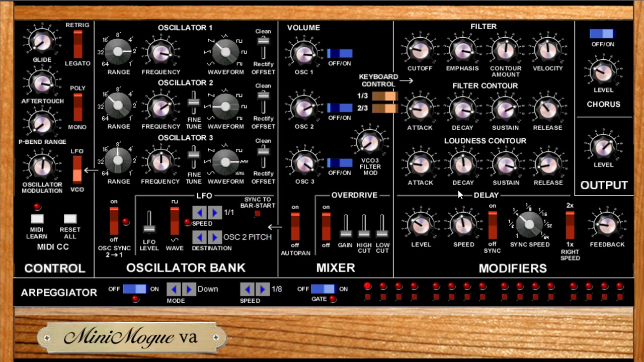Click the Glide knob
The height and width of the screenshot is (362, 644).
pos(42,42)
